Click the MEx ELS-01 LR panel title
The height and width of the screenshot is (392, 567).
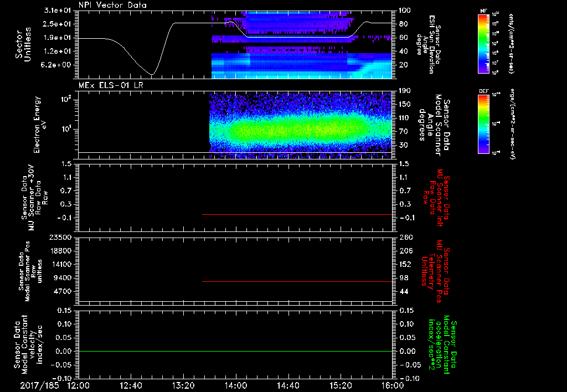click(111, 85)
